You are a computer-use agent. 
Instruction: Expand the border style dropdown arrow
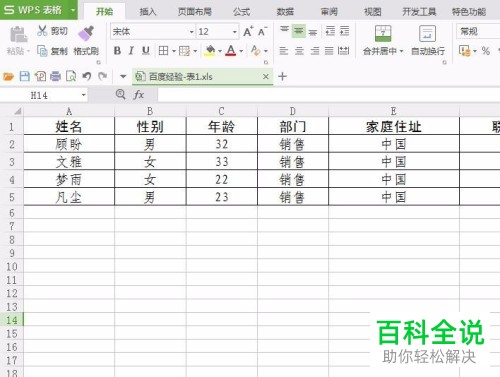point(174,51)
